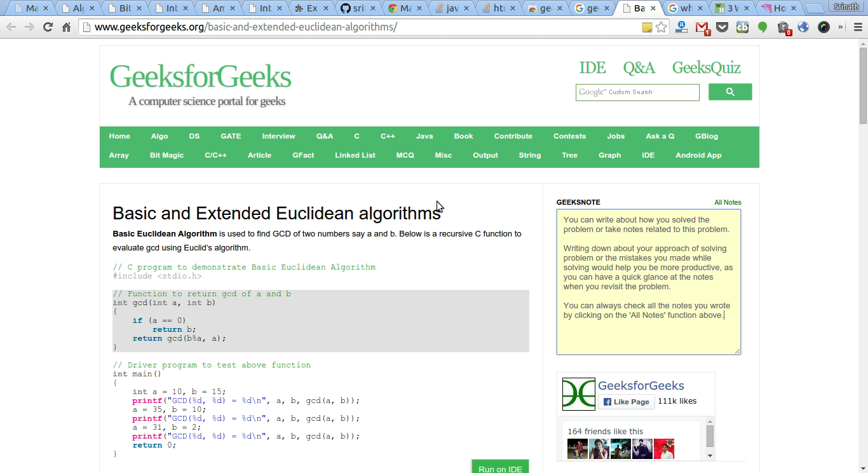Viewport: 868px width, 473px height.
Task: Open the GATE menu item
Action: [x=231, y=136]
